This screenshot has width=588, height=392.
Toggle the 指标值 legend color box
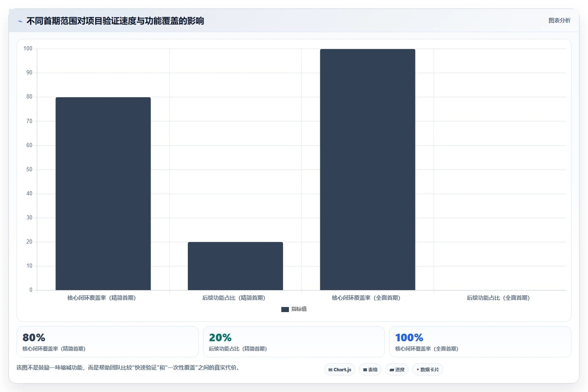[x=285, y=310]
